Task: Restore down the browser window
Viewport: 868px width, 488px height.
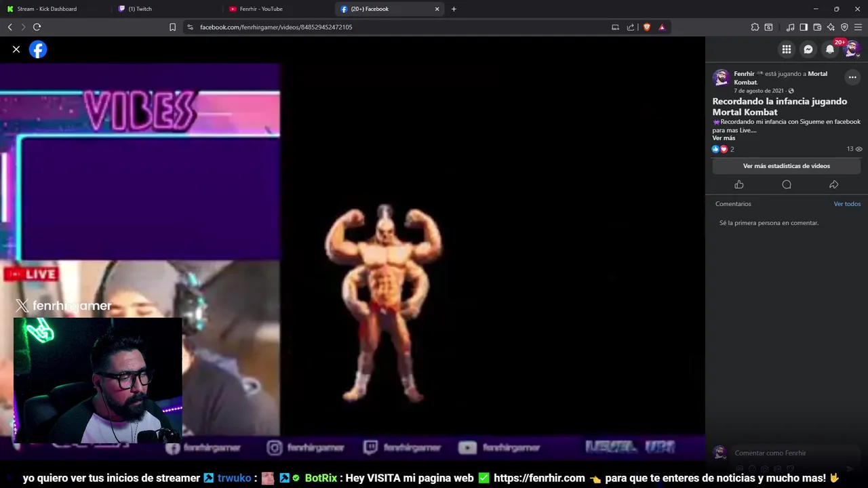Action: (836, 9)
